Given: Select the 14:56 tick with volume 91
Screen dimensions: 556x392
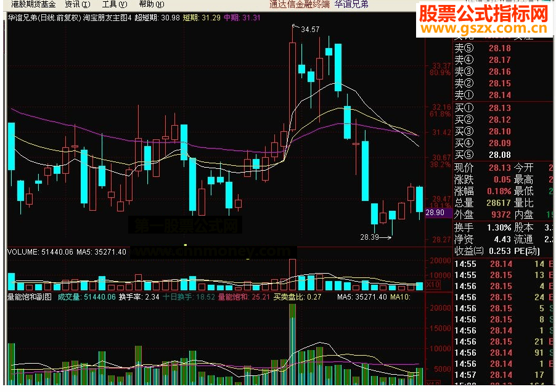Looking at the screenshot, I should (x=504, y=353).
